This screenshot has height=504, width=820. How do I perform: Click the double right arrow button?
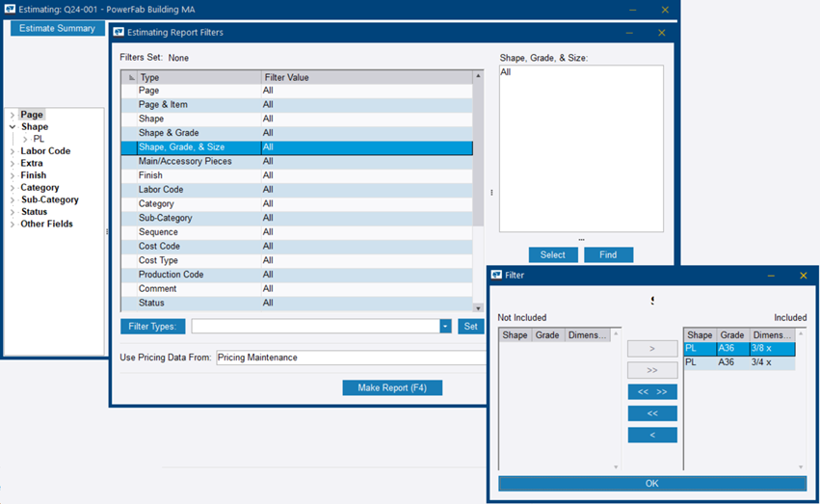pyautogui.click(x=651, y=370)
